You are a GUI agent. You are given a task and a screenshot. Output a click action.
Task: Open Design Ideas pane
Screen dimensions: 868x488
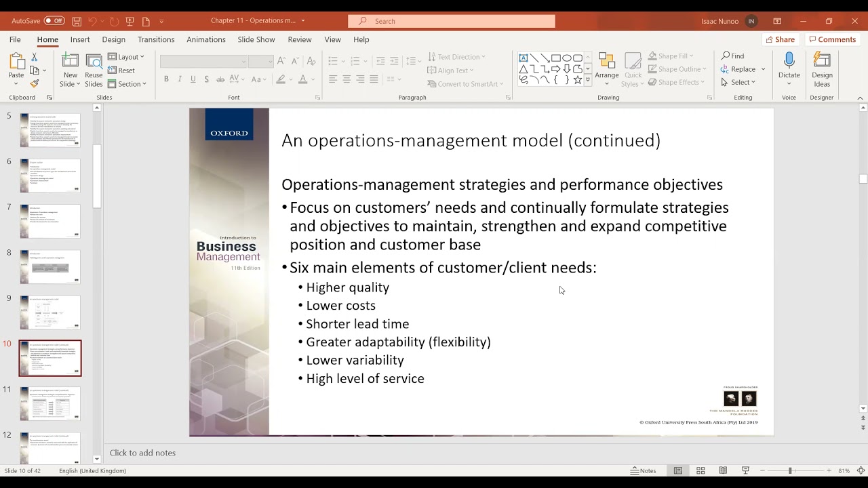(822, 69)
